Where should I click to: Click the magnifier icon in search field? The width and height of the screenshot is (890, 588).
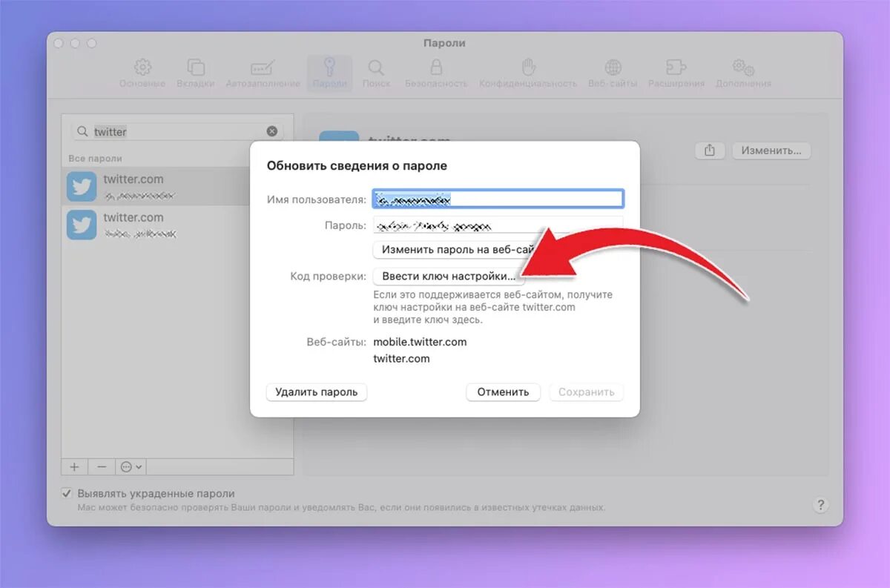82,131
